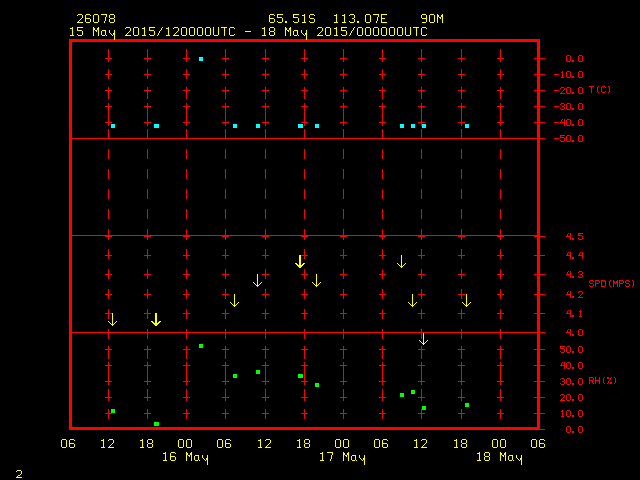The height and width of the screenshot is (480, 640).
Task: Click the highest green humidity point
Action: (201, 346)
